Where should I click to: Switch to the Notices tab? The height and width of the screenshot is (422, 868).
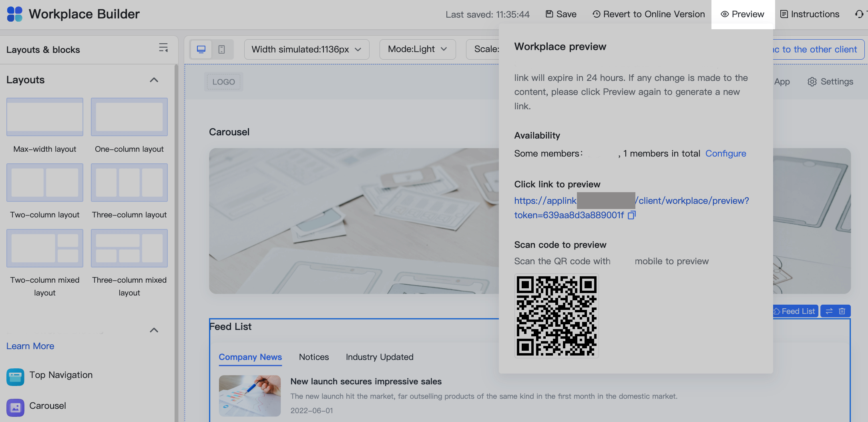pos(314,357)
